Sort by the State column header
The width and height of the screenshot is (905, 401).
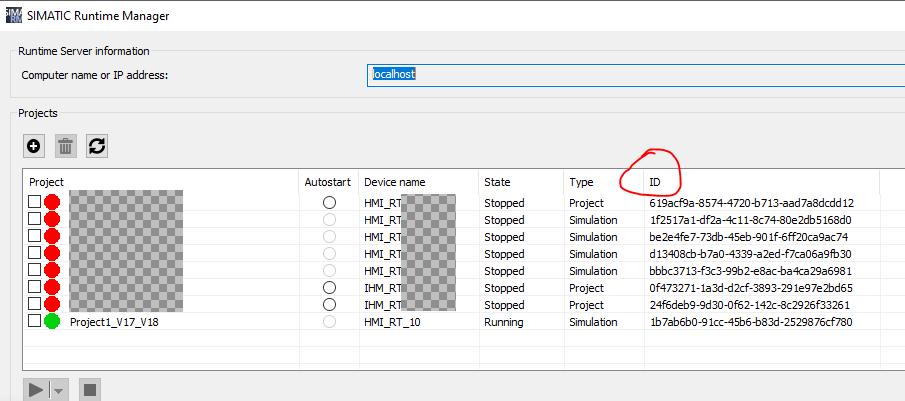[x=497, y=182]
